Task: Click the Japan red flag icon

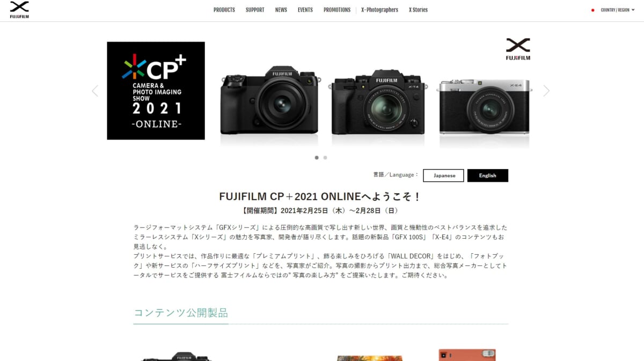Action: [x=593, y=10]
